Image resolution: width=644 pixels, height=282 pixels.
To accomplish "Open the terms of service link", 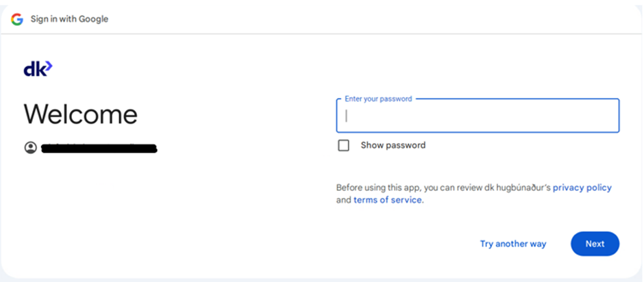I will click(x=388, y=201).
